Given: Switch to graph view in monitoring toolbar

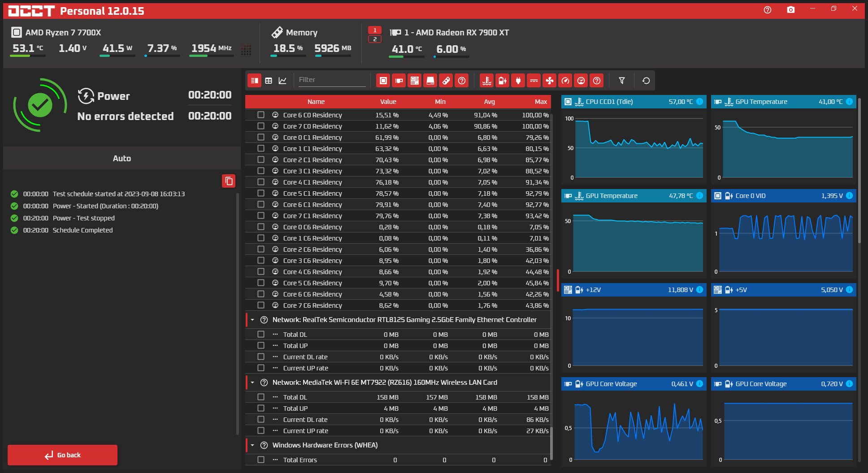Looking at the screenshot, I should pyautogui.click(x=282, y=81).
